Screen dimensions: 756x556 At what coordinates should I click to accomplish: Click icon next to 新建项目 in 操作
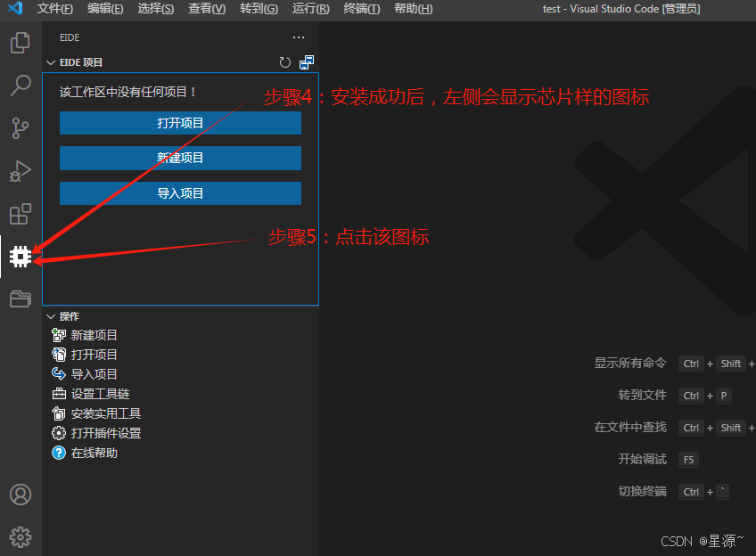pos(59,335)
